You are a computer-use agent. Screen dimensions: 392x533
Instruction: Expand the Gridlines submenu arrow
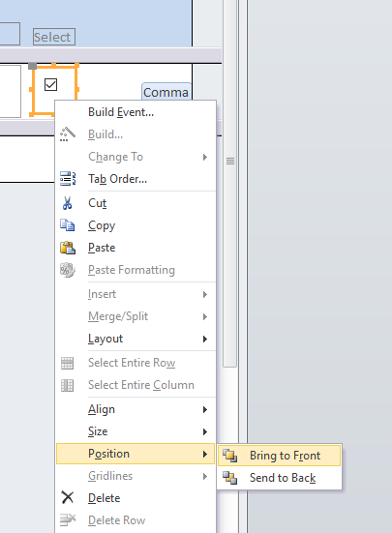pos(204,477)
